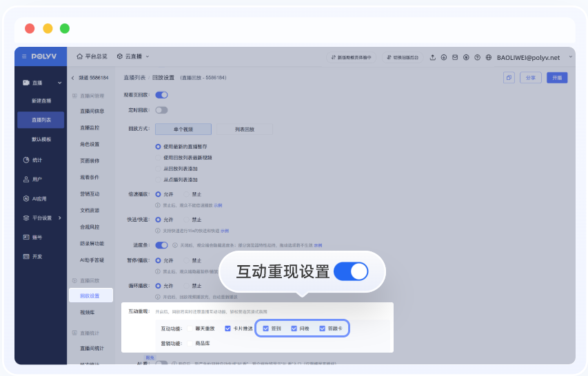588x376 pixels.
Task: Click the globe language icon
Action: click(489, 57)
